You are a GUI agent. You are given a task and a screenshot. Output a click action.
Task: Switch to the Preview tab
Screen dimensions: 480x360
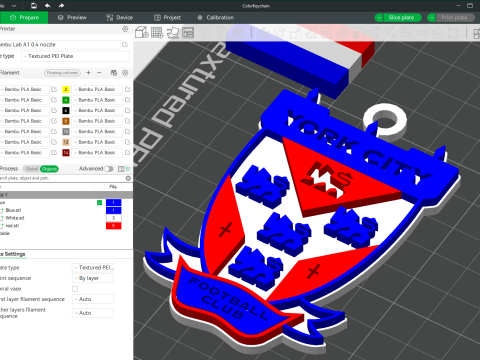72,18
